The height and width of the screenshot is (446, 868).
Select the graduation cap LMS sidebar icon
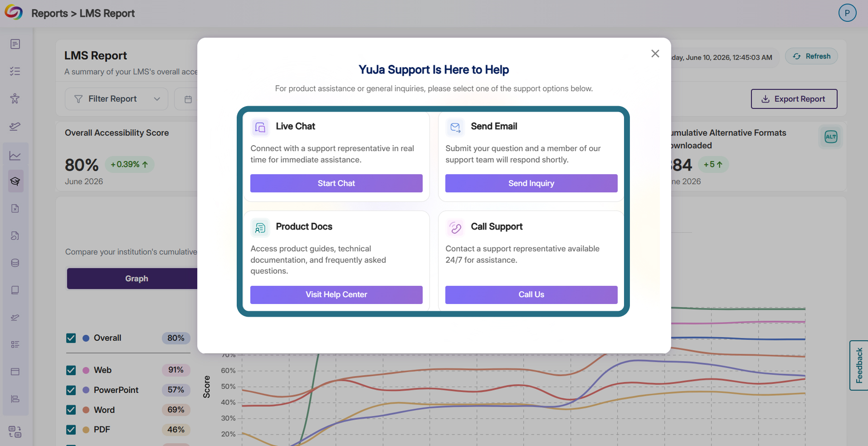click(15, 181)
